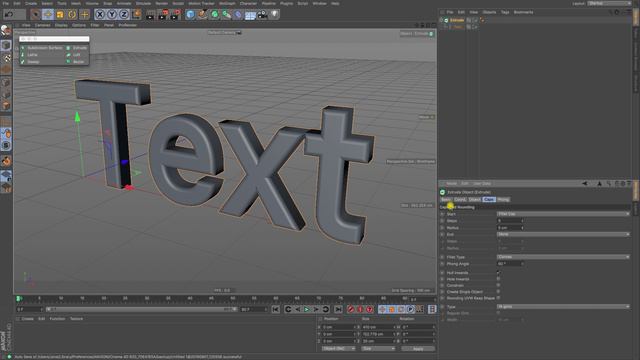Screen dimensions: 640x360
Task: Go to end of timeline
Action: click(x=338, y=309)
